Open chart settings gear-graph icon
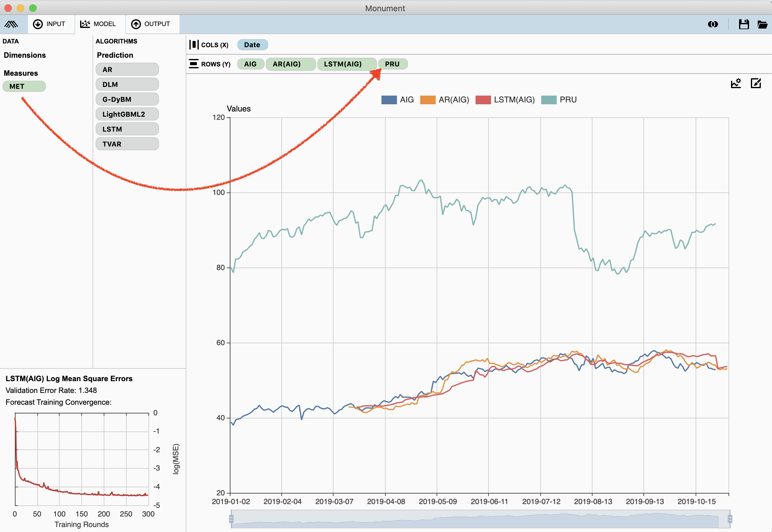 736,83
